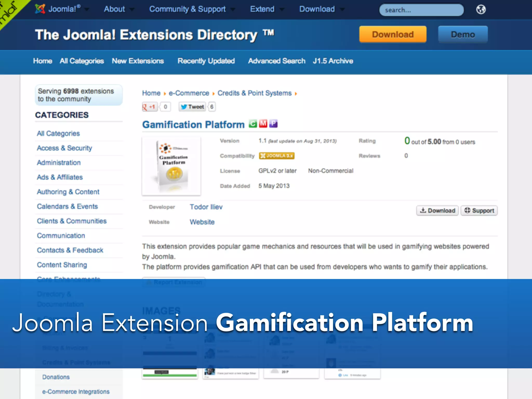Expand the About dropdown menu
This screenshot has height=399, width=532.
(132, 10)
